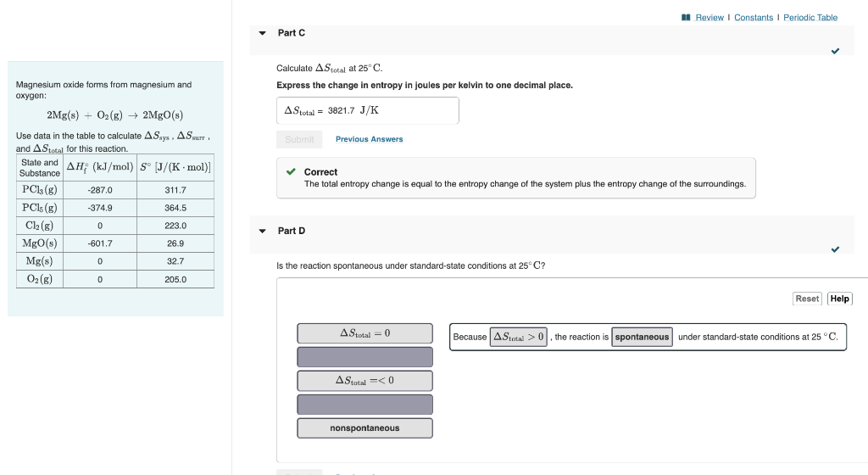Click the Part D spontaneity question text
The image size is (868, 475).
pyautogui.click(x=411, y=265)
